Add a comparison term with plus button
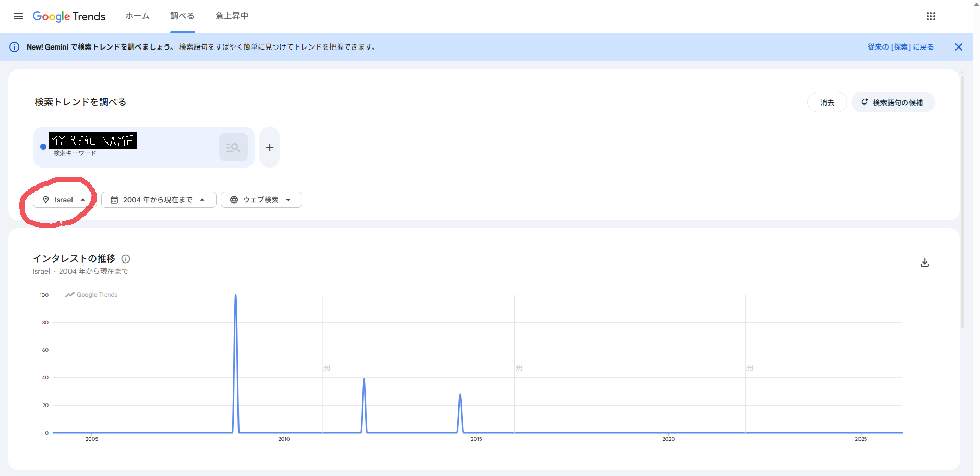 pos(270,147)
